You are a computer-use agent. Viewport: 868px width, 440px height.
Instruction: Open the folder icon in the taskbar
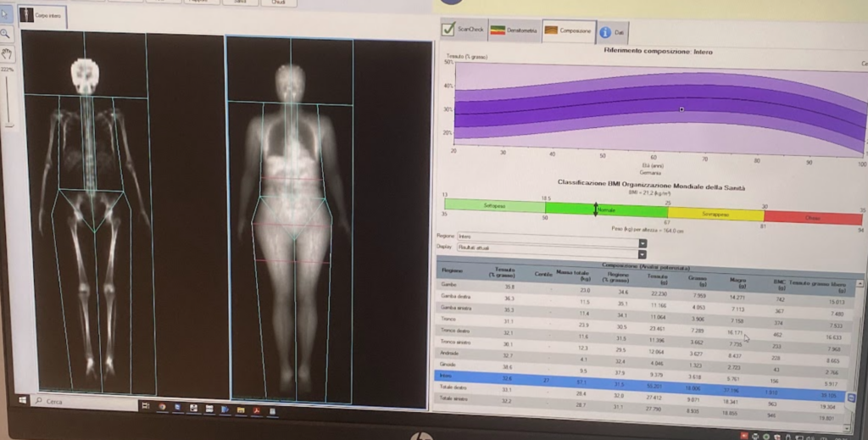click(x=241, y=410)
